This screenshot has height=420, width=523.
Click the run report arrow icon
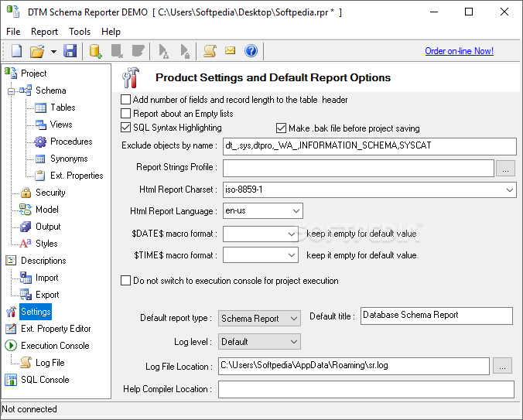[x=163, y=51]
